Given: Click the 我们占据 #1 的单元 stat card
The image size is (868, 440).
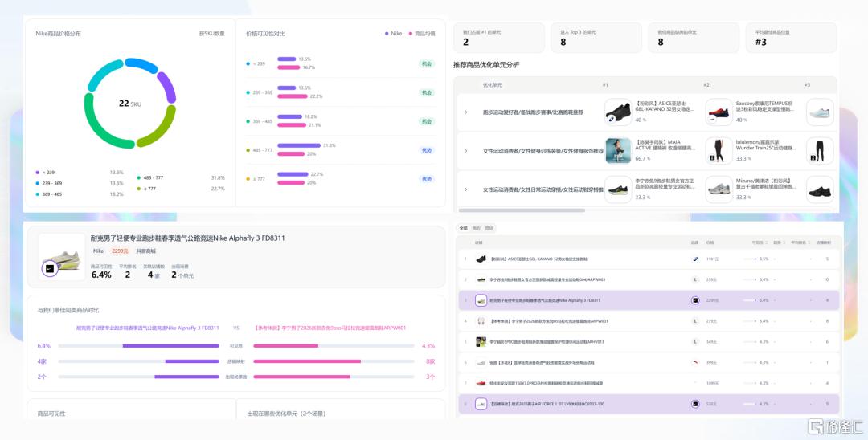Looking at the screenshot, I should click(x=499, y=38).
